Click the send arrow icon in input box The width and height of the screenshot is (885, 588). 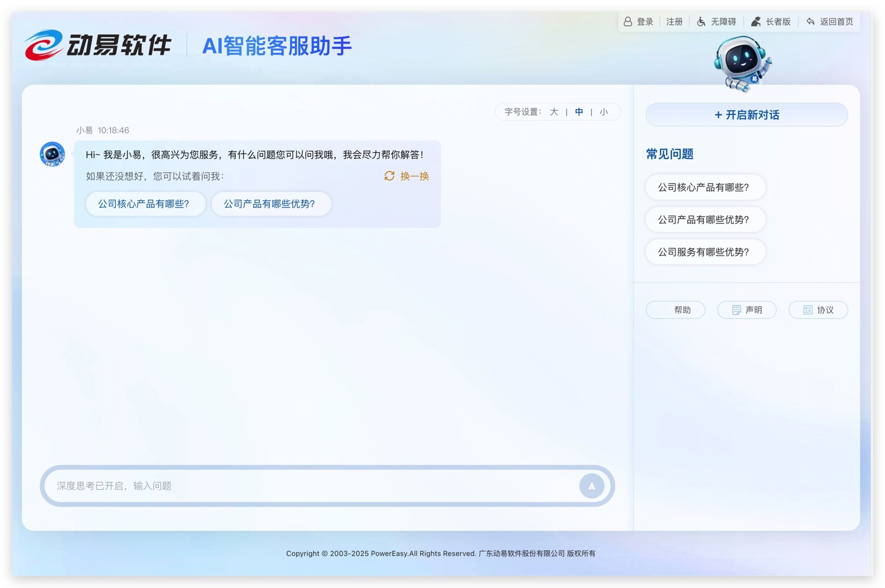pos(591,486)
